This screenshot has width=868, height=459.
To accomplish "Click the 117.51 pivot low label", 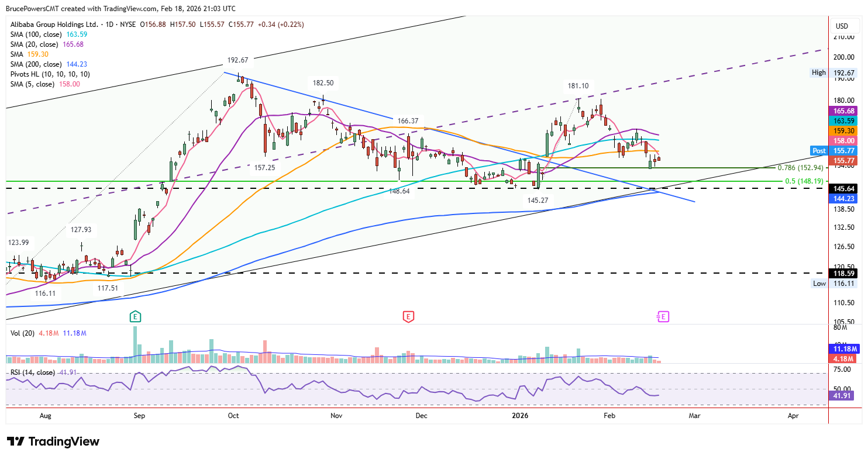I will [x=108, y=288].
